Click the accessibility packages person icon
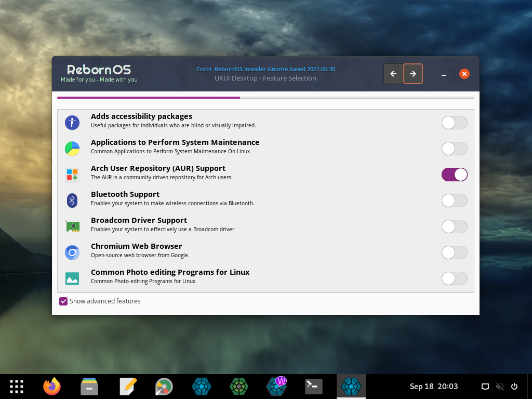The image size is (532, 399). click(72, 123)
